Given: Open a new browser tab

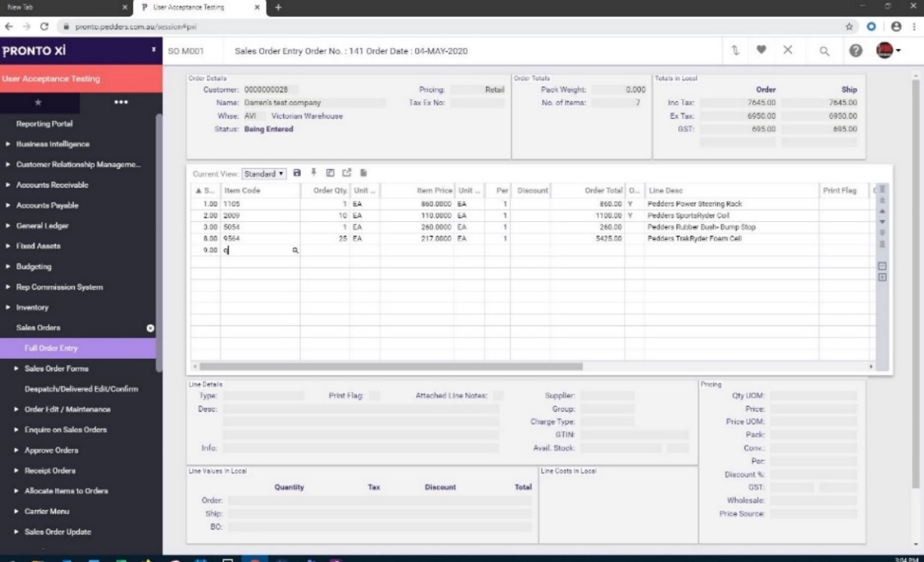Looking at the screenshot, I should (x=278, y=8).
